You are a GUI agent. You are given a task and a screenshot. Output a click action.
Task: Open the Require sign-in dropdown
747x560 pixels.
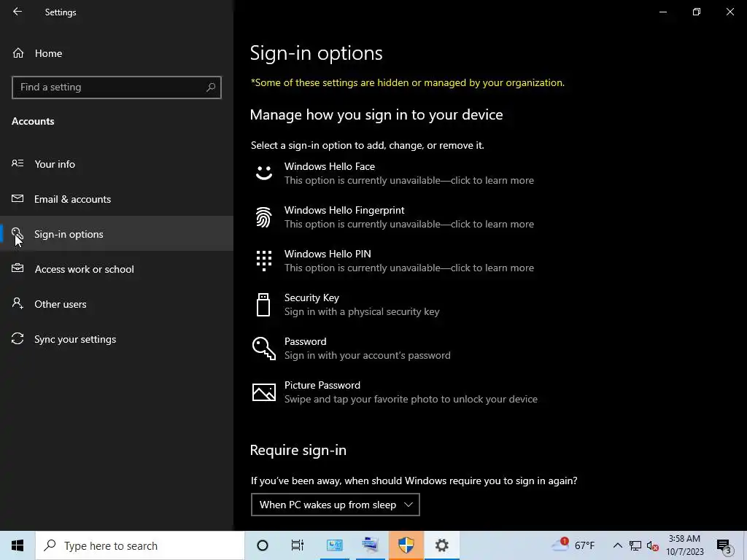pos(336,505)
